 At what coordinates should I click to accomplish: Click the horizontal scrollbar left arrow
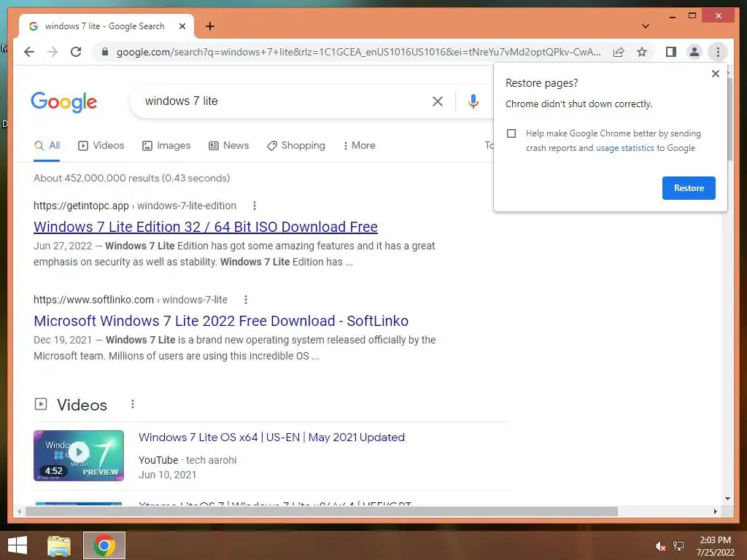19,511
